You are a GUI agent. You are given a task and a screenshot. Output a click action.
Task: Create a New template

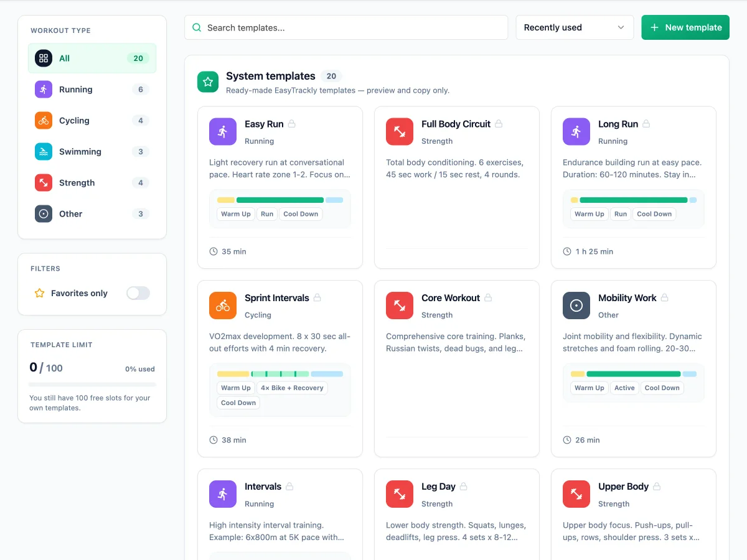685,27
